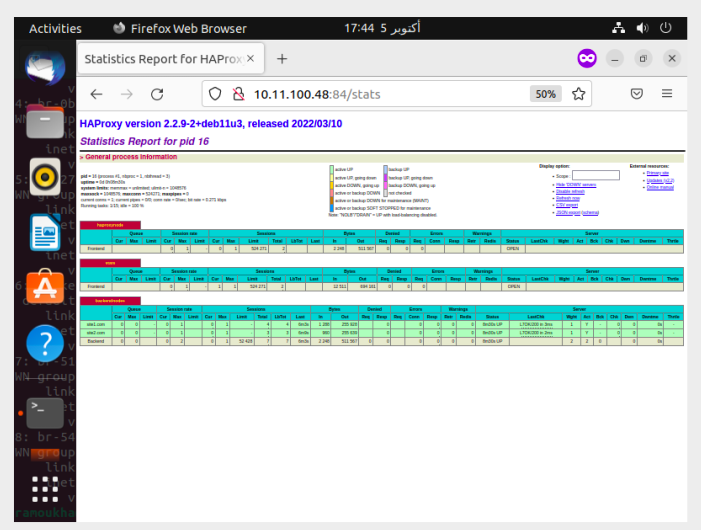Bookmark this page with the star
701x530 pixels.
coord(579,94)
